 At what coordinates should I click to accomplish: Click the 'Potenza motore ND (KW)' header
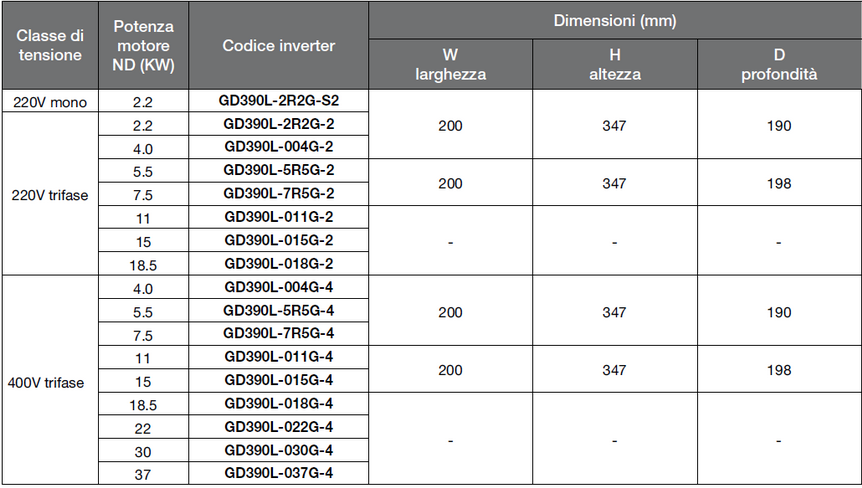click(142, 46)
